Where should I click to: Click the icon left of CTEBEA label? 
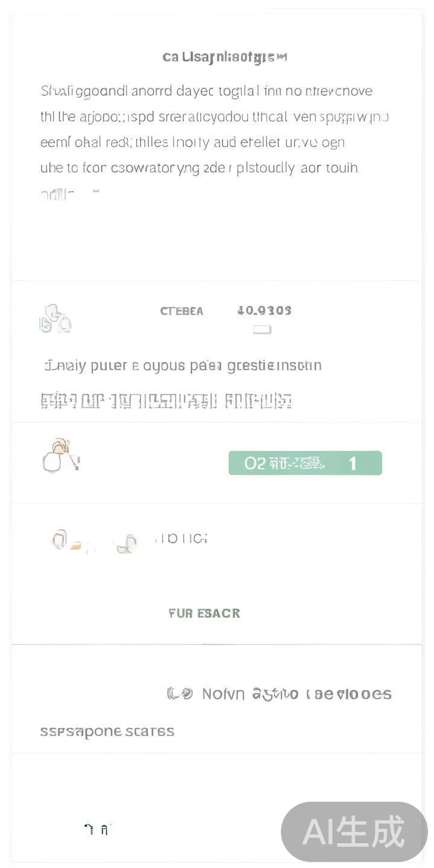pyautogui.click(x=55, y=319)
